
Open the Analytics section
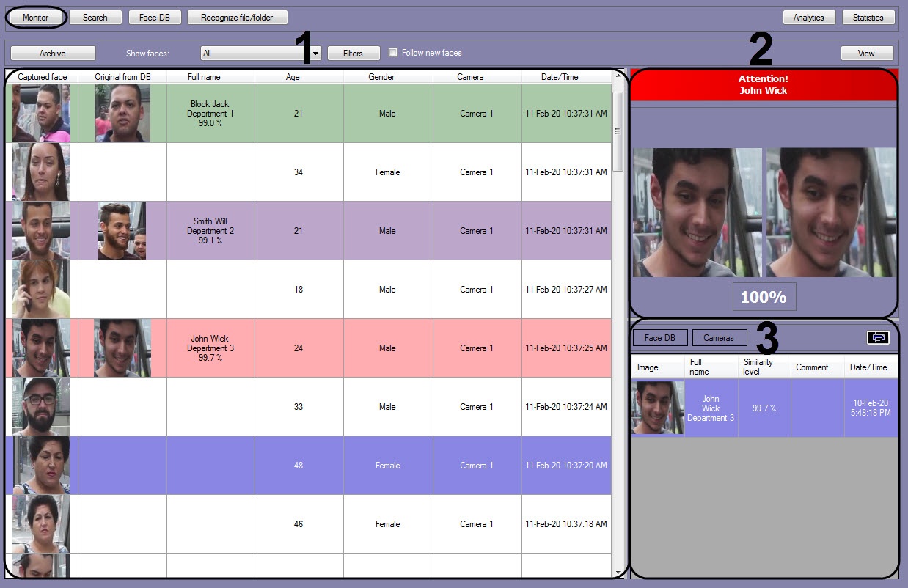pyautogui.click(x=809, y=18)
